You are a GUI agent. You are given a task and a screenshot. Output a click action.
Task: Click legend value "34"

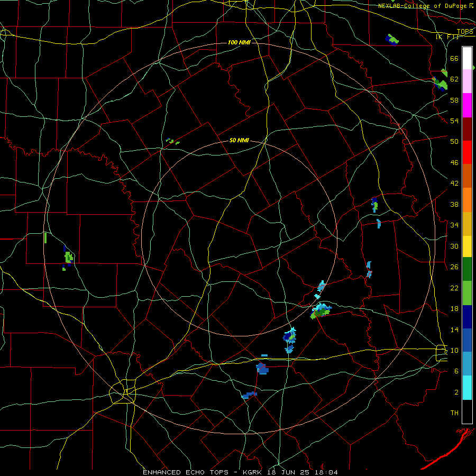tap(454, 225)
